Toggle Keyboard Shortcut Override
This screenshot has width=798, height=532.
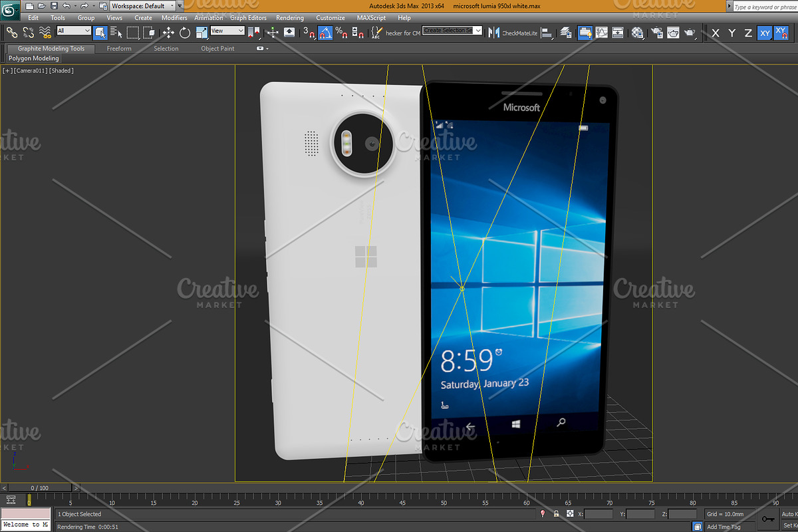coord(290,32)
